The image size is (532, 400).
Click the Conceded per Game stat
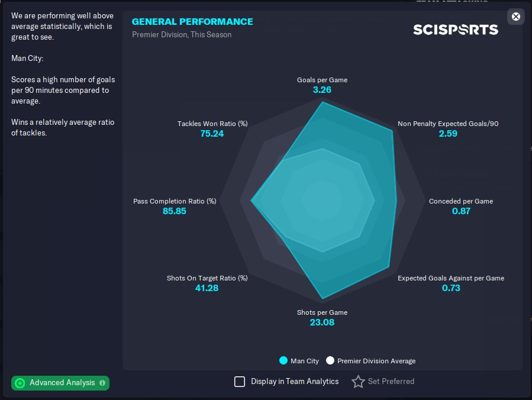460,201
